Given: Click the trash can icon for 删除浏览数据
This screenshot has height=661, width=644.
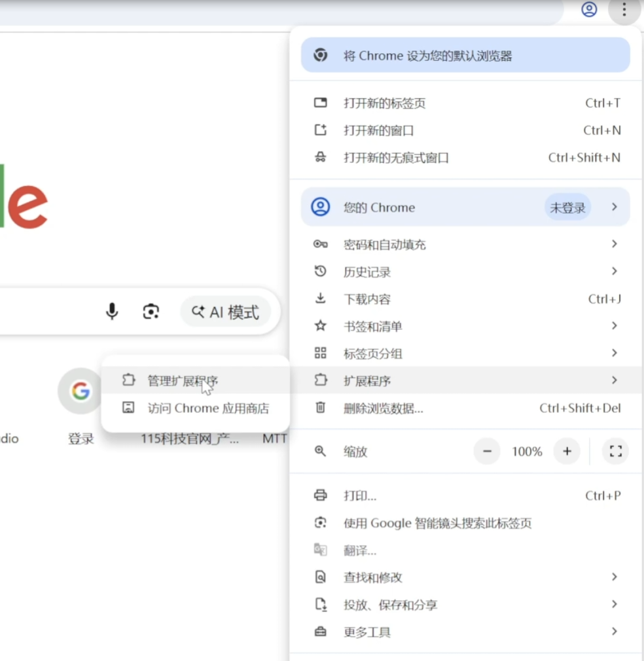Looking at the screenshot, I should 320,407.
